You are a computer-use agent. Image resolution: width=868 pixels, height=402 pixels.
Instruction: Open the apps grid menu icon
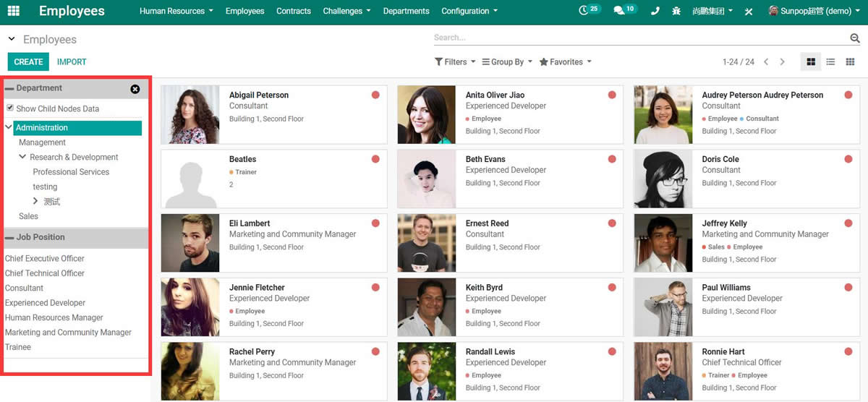[x=14, y=11]
